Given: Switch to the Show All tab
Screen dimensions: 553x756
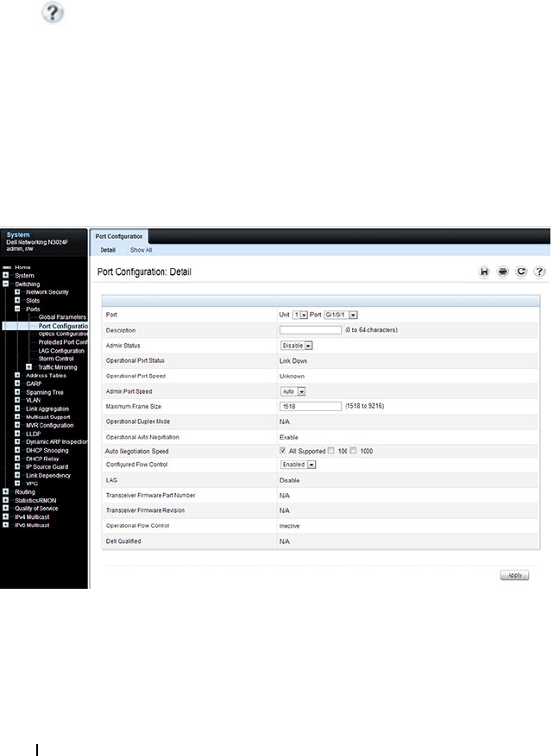Looking at the screenshot, I should click(x=141, y=250).
